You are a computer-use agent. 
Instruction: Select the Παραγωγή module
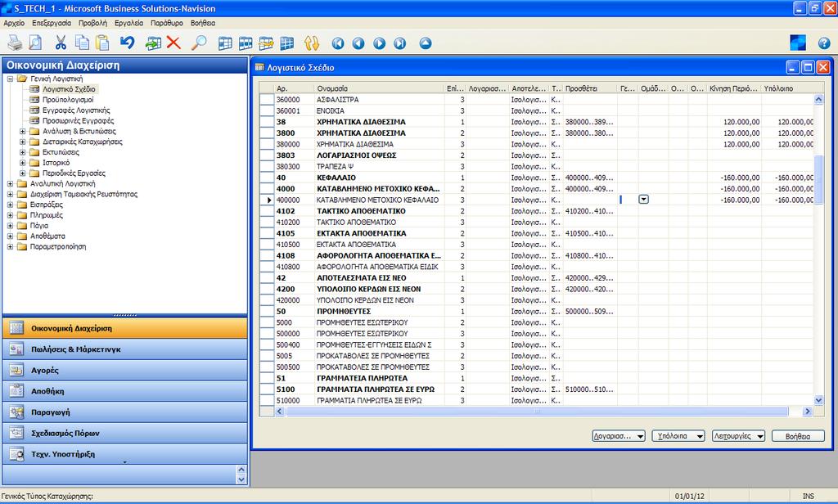pos(125,412)
